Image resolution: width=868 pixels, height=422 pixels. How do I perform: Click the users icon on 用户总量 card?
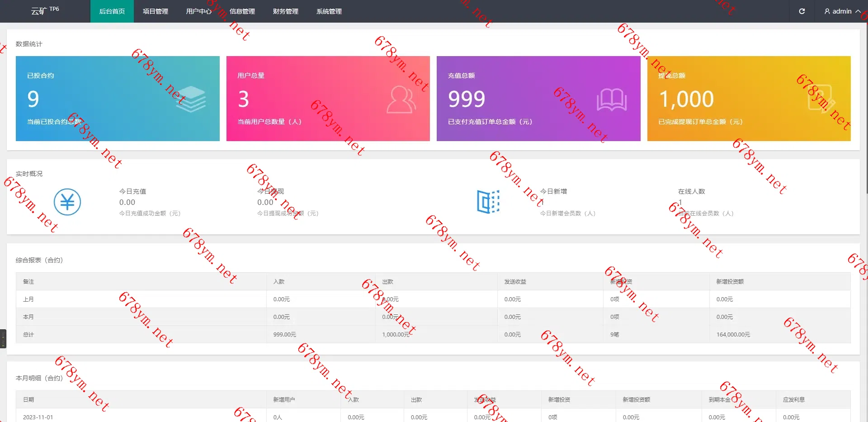pyautogui.click(x=401, y=99)
